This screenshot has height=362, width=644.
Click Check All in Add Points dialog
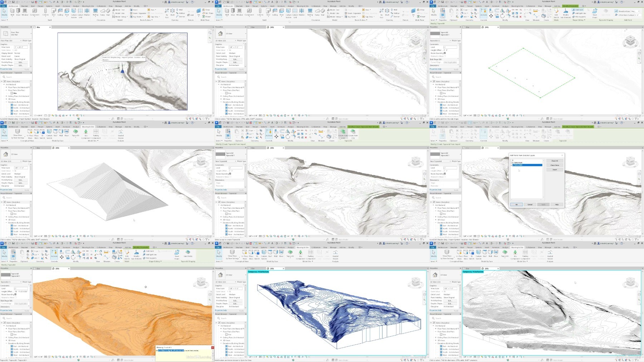point(555,161)
